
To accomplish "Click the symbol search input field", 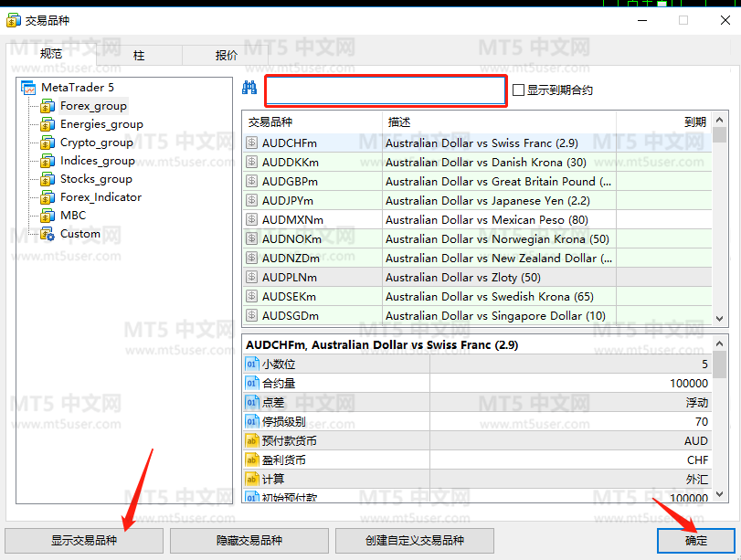I will [x=386, y=90].
